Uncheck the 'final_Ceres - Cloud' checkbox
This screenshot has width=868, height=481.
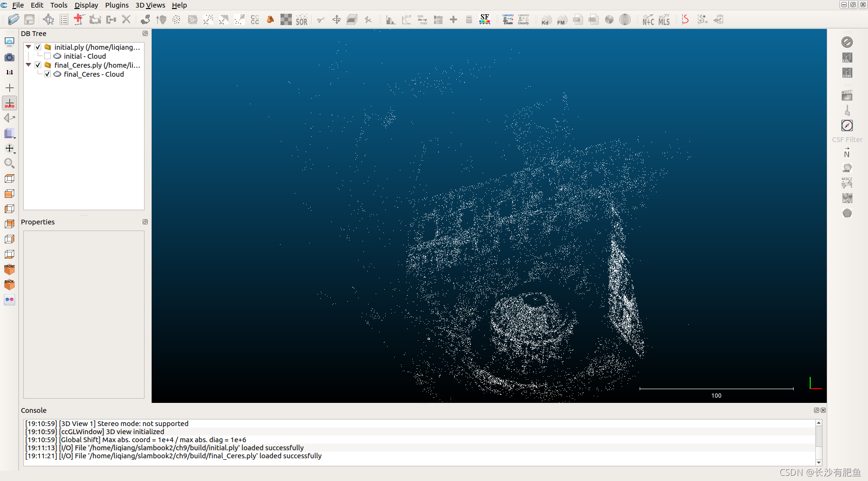coord(47,74)
